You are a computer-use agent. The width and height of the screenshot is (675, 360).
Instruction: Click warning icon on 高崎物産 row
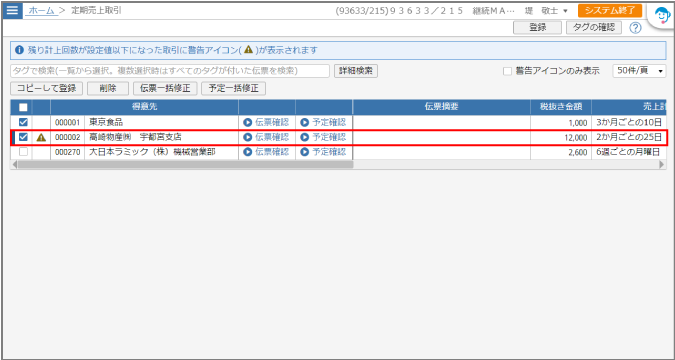[41, 137]
